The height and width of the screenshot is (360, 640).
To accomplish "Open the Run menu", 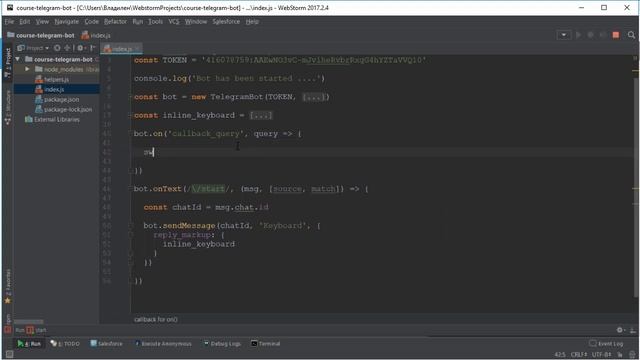I will click(138, 22).
